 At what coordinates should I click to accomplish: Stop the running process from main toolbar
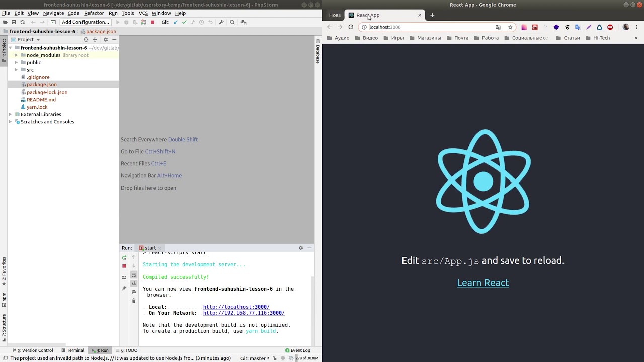(152, 22)
